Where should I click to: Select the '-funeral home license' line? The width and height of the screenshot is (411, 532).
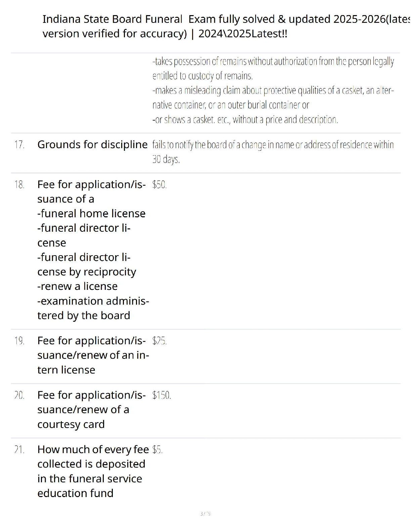click(x=91, y=214)
